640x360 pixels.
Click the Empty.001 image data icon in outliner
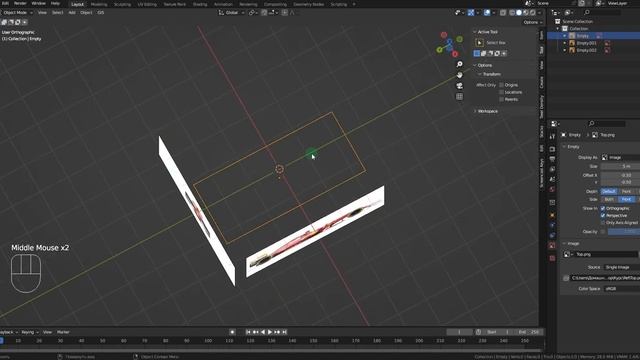tap(607, 43)
